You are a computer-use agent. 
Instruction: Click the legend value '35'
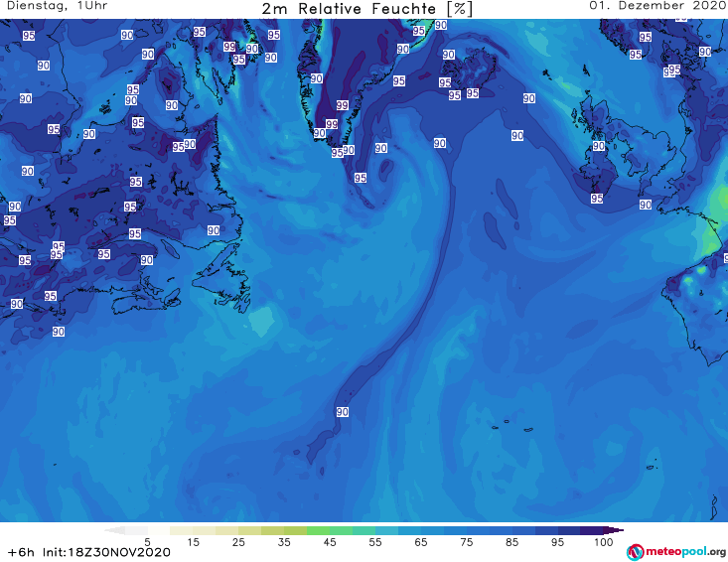pyautogui.click(x=284, y=542)
